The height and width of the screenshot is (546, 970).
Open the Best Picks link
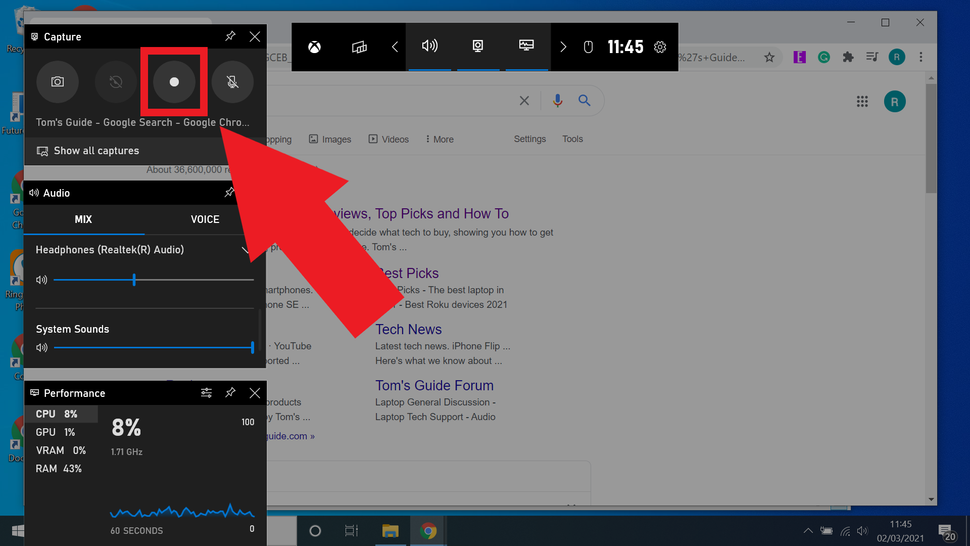point(408,273)
